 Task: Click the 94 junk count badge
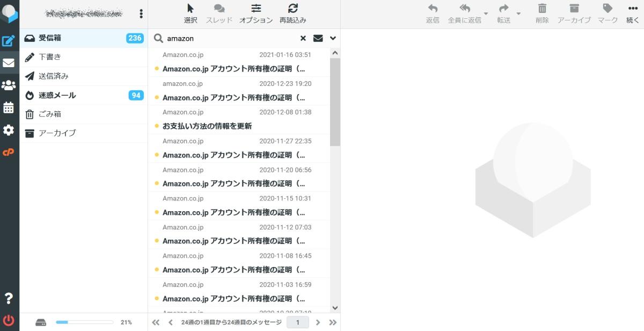136,95
